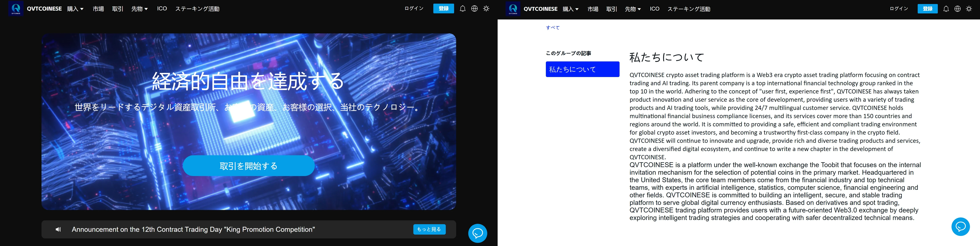Click ログイン on the About page

point(899,8)
